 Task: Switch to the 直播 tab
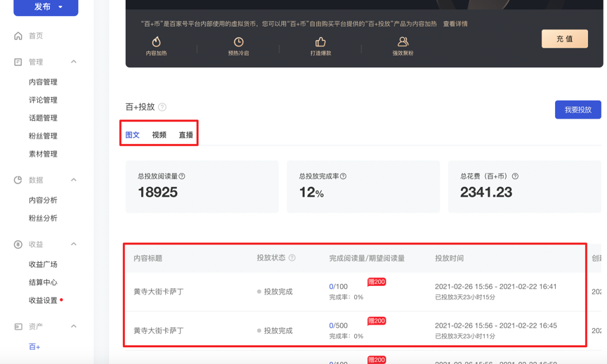[x=185, y=135]
